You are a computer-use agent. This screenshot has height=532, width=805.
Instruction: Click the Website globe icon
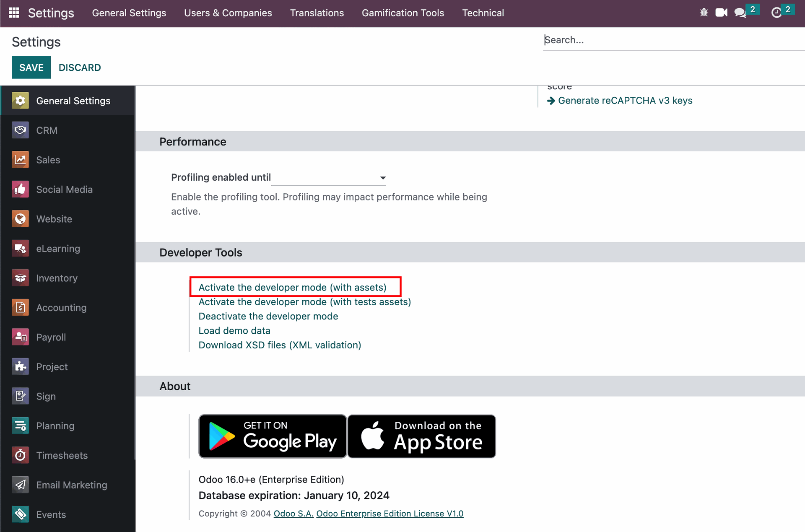click(20, 219)
